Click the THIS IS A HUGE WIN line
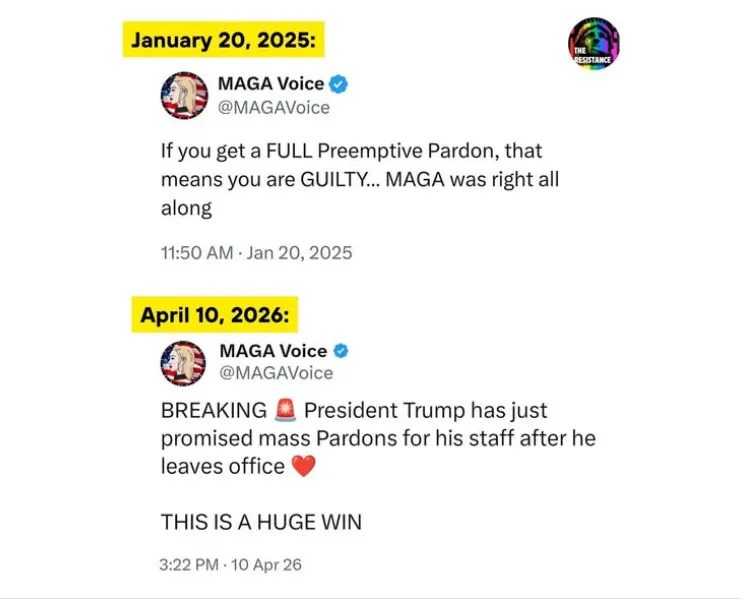This screenshot has width=741, height=600. 260,521
